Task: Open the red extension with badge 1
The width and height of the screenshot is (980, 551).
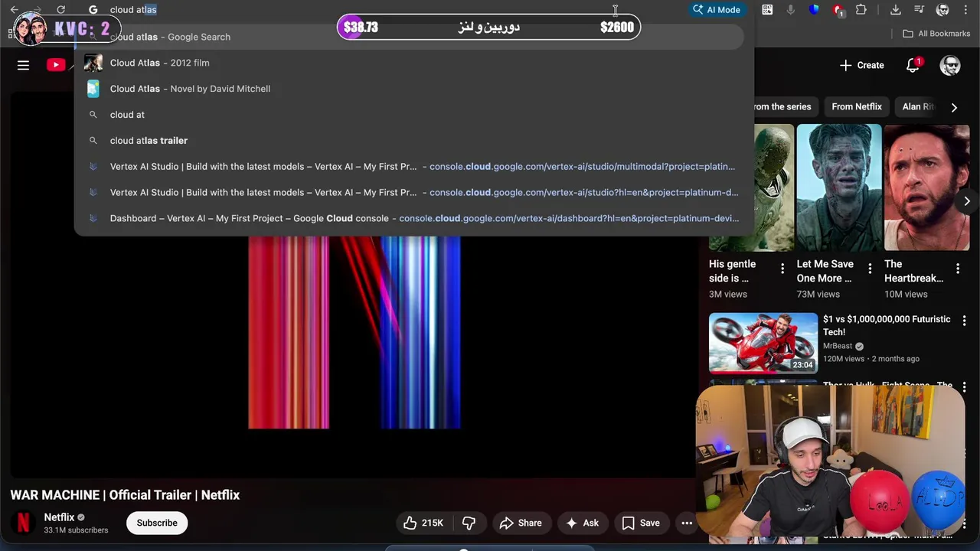Action: pyautogui.click(x=838, y=11)
